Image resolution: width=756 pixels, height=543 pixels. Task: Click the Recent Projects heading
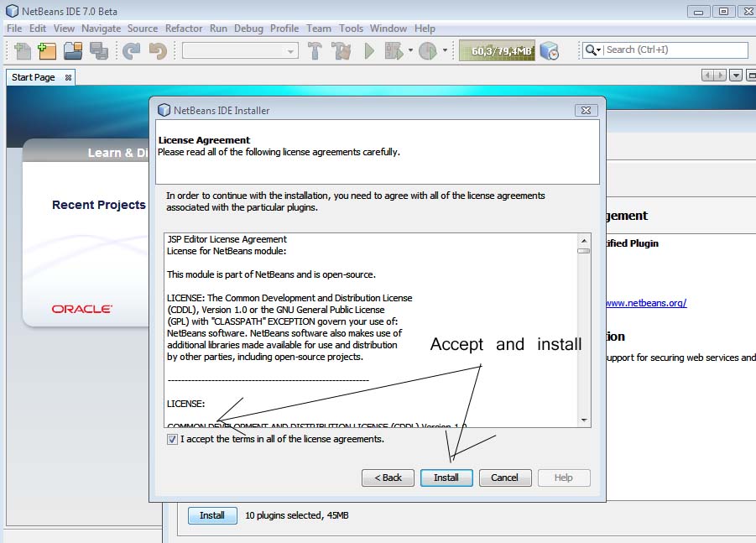99,205
